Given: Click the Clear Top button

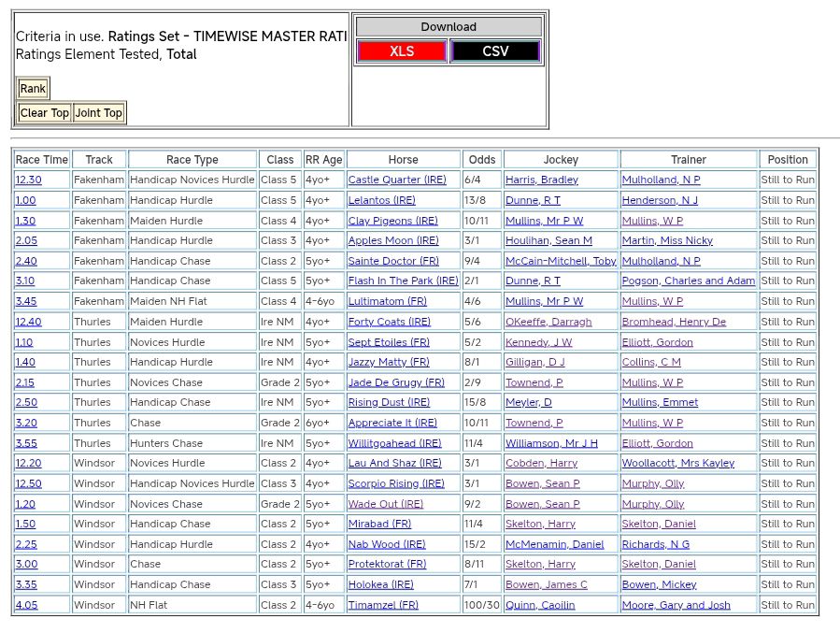Looking at the screenshot, I should point(45,113).
